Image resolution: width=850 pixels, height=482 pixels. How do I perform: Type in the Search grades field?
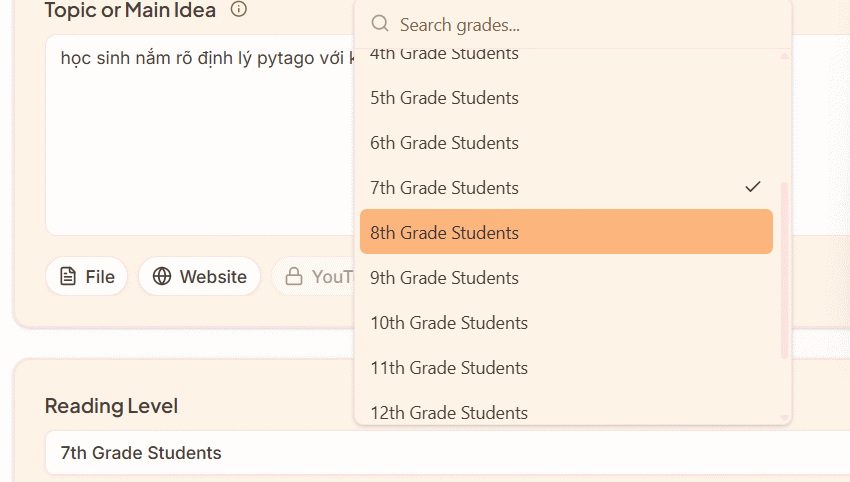click(x=580, y=25)
